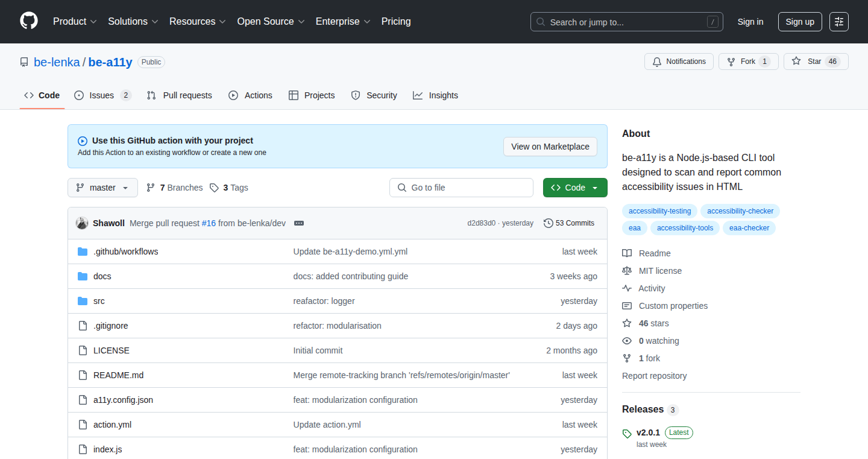
Task: Open the Pricing link
Action: point(396,22)
